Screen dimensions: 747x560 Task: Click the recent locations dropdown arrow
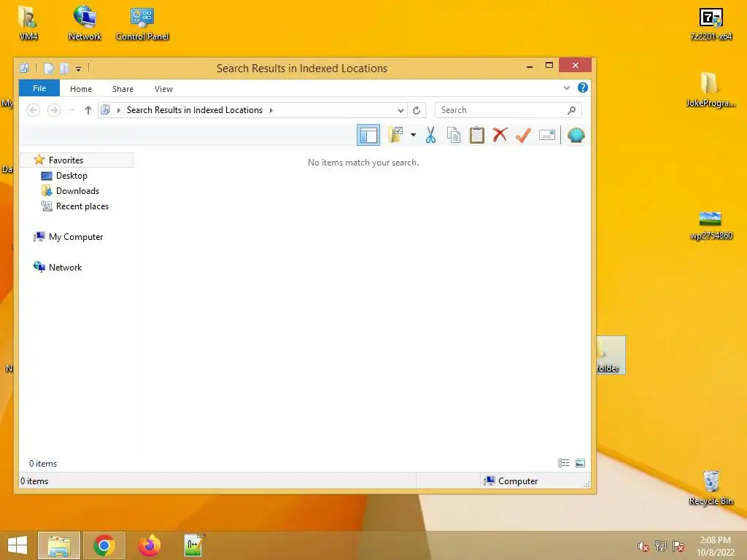71,111
